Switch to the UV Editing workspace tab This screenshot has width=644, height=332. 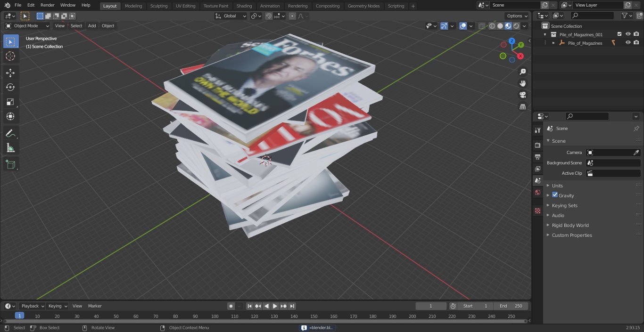[185, 6]
